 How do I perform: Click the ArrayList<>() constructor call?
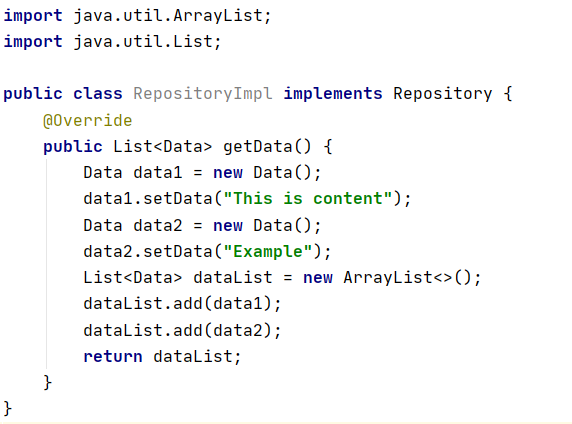coord(407,278)
